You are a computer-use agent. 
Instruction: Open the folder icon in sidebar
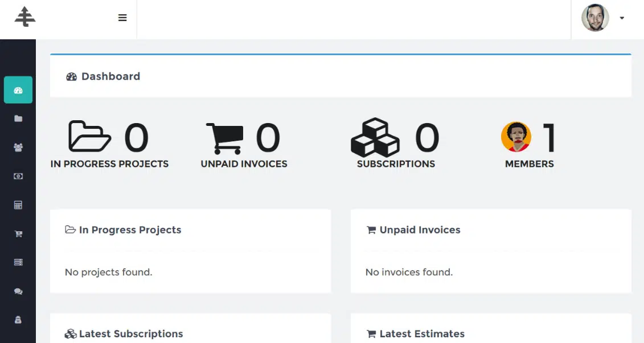pyautogui.click(x=18, y=119)
